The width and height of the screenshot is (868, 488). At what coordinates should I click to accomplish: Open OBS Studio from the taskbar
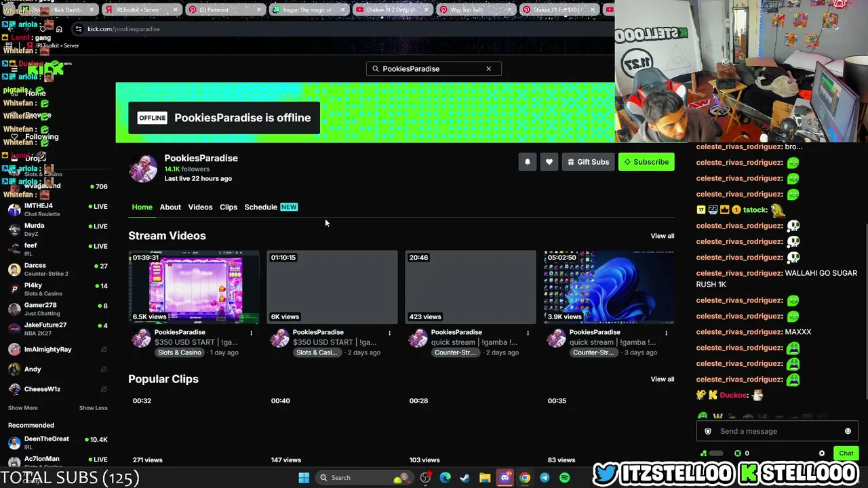coord(425,478)
